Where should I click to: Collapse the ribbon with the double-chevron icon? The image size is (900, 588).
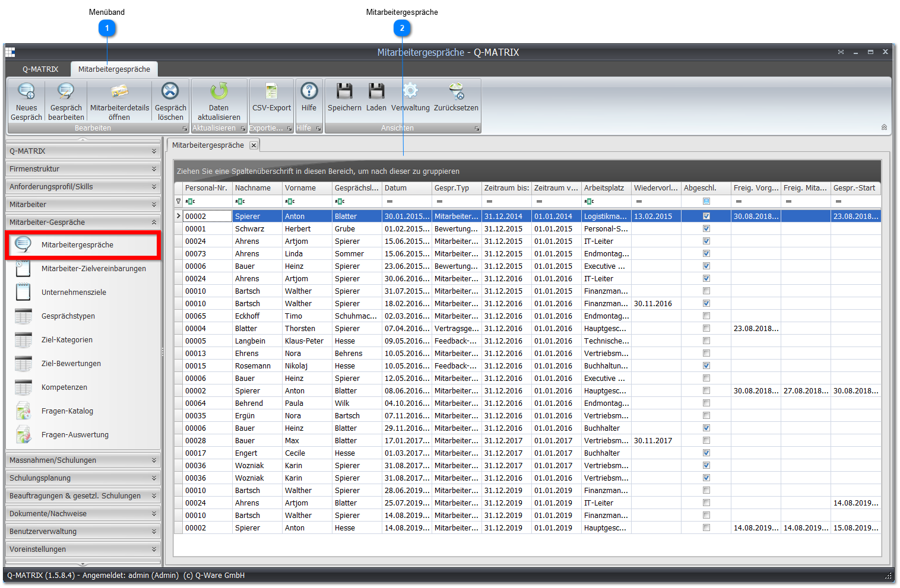coord(884,128)
